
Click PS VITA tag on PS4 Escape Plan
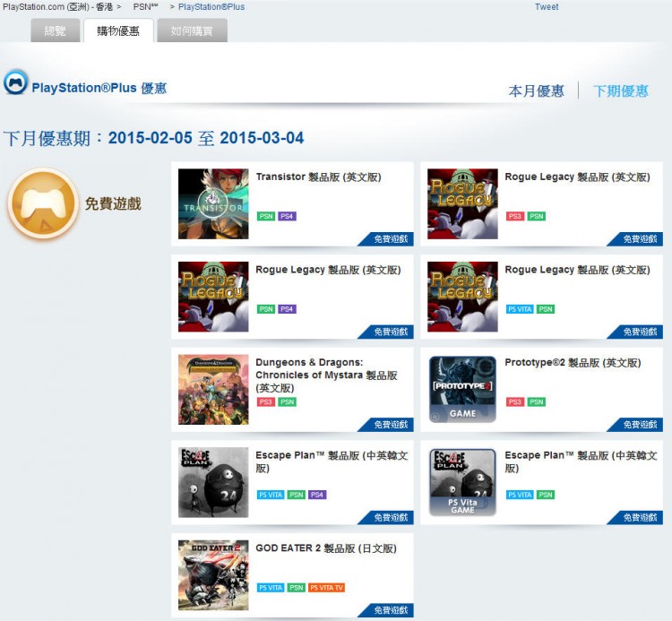pos(271,495)
